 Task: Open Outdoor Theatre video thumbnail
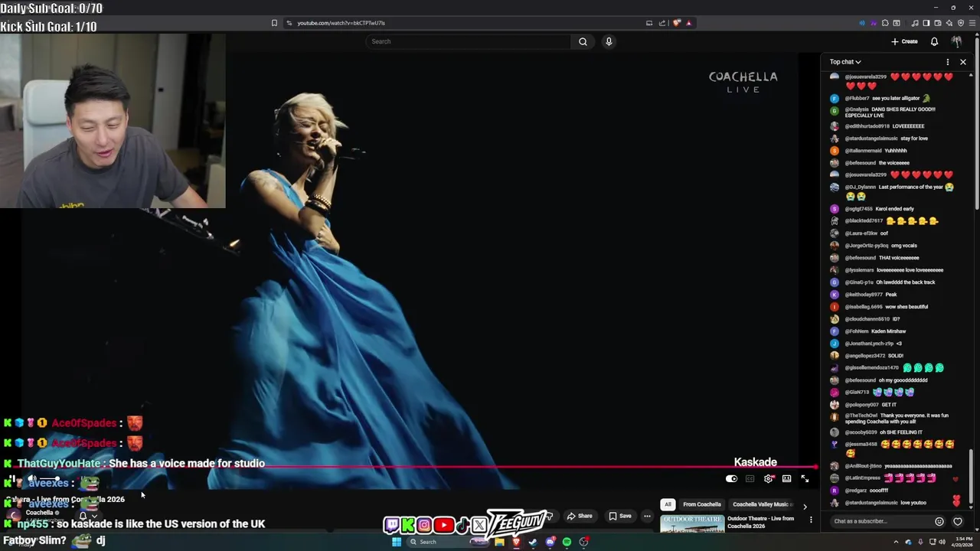tap(692, 523)
